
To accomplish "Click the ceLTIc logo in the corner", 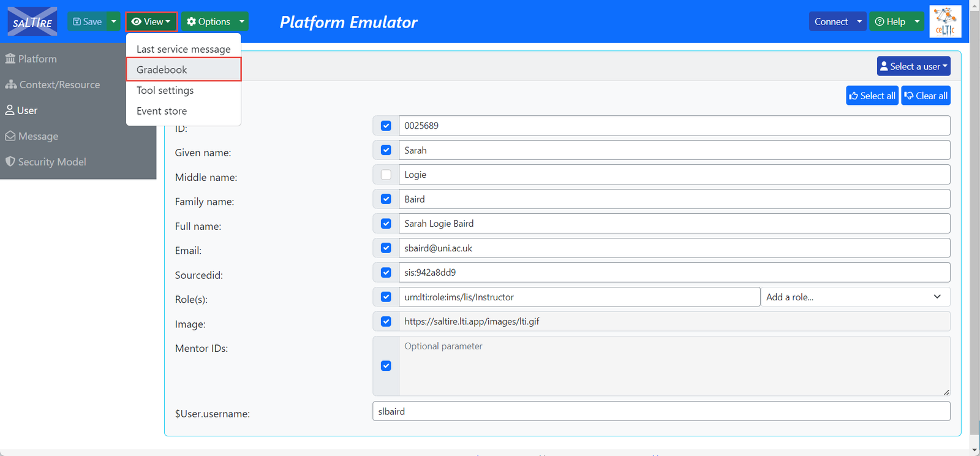I will (x=945, y=22).
